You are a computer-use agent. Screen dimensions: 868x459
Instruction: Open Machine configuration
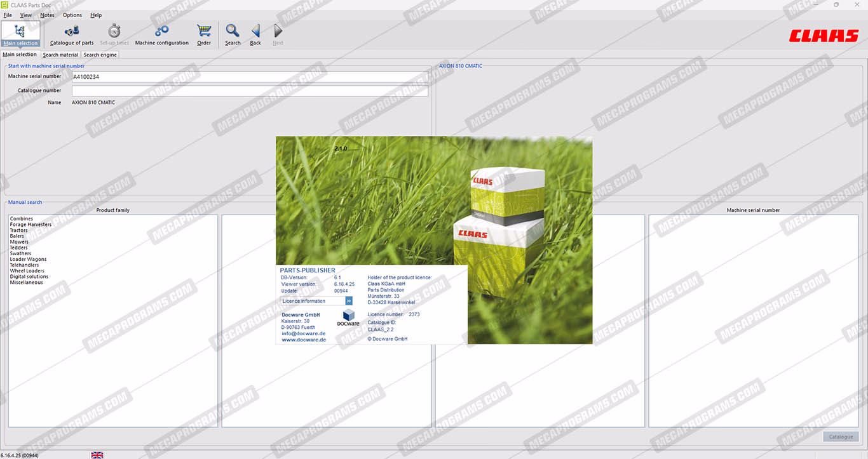click(x=162, y=34)
